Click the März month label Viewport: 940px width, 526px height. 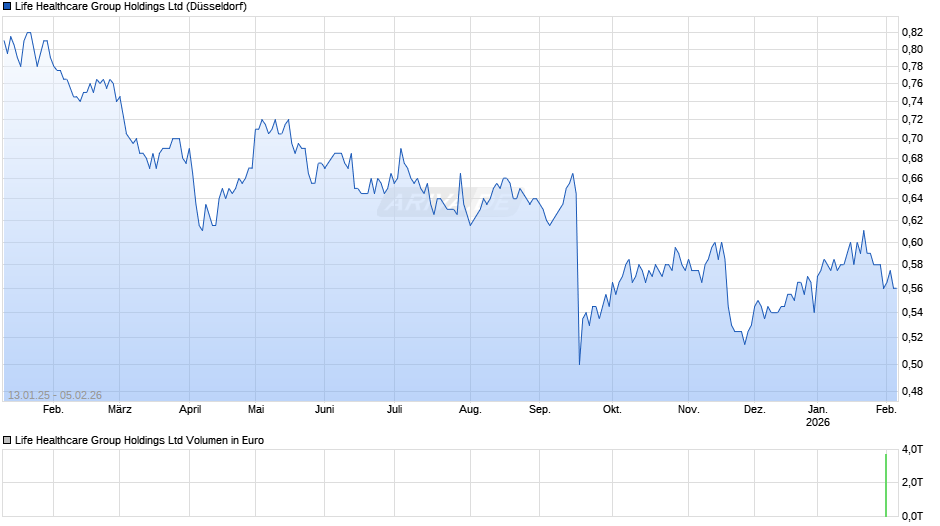pos(119,409)
